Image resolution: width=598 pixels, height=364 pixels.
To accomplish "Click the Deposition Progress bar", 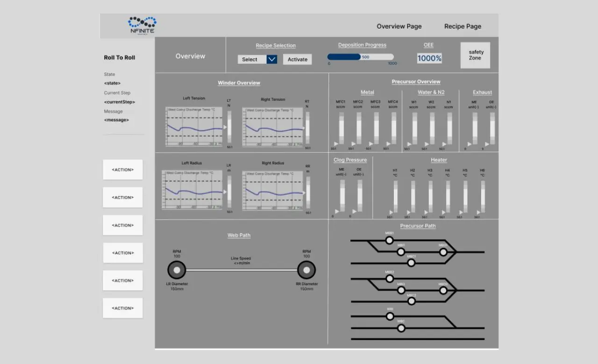I will click(360, 57).
